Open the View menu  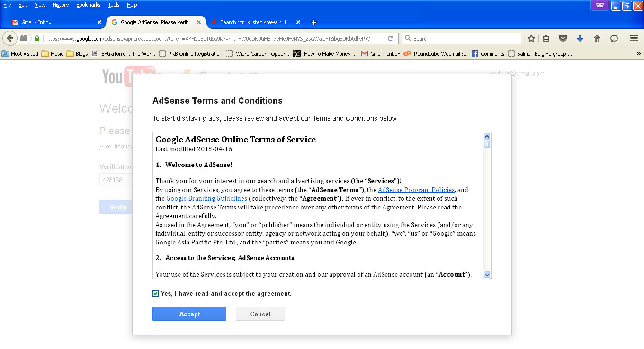point(40,5)
